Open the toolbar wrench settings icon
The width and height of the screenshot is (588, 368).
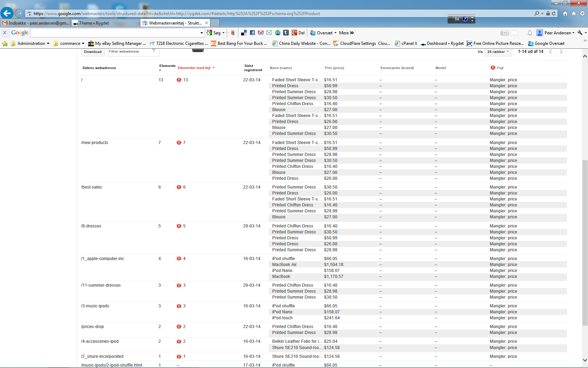coord(580,33)
